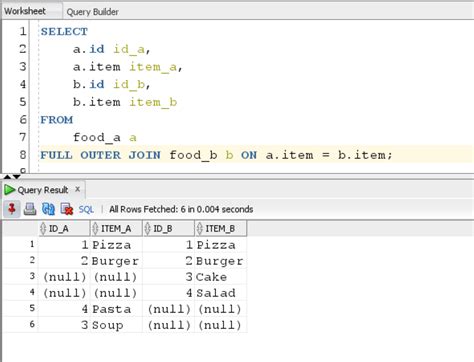The width and height of the screenshot is (474, 362).
Task: Select the Cake cell in row 3
Action: (220, 277)
